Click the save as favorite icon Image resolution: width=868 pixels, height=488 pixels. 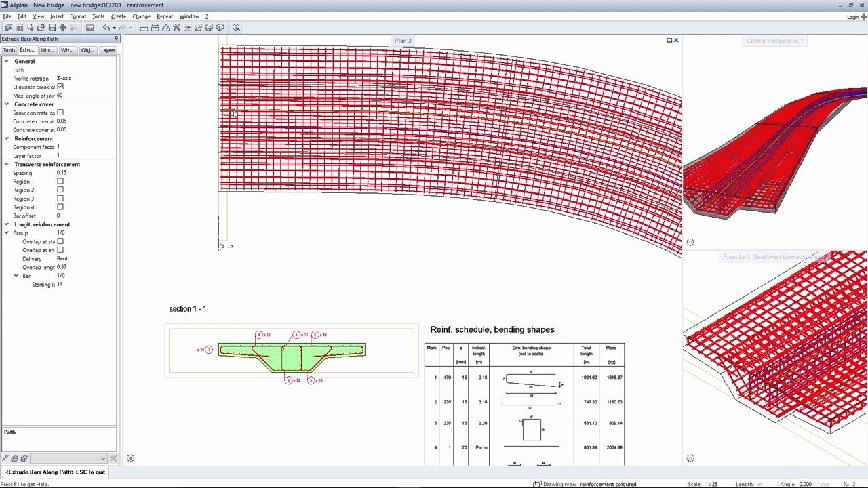tap(24, 458)
